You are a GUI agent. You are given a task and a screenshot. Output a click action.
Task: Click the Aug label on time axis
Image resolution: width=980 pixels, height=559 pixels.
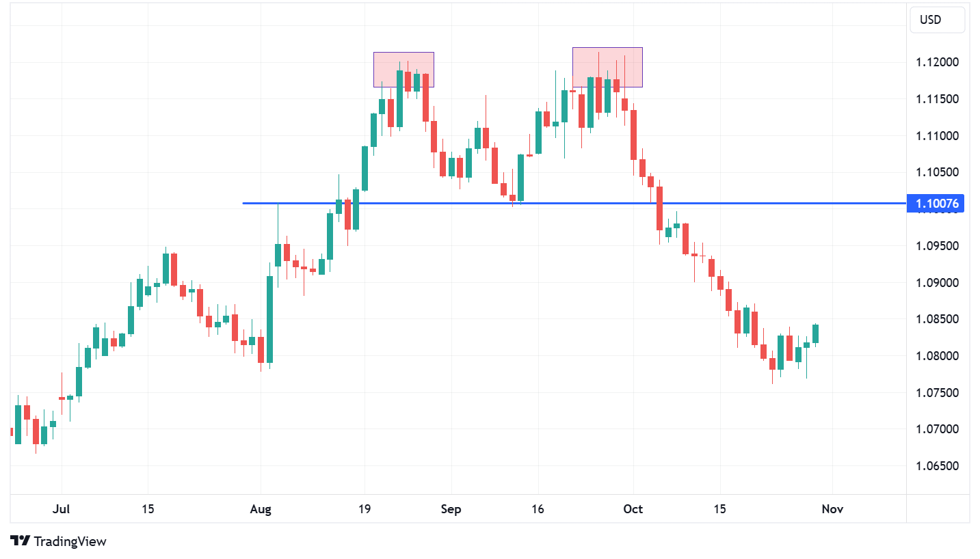(261, 509)
